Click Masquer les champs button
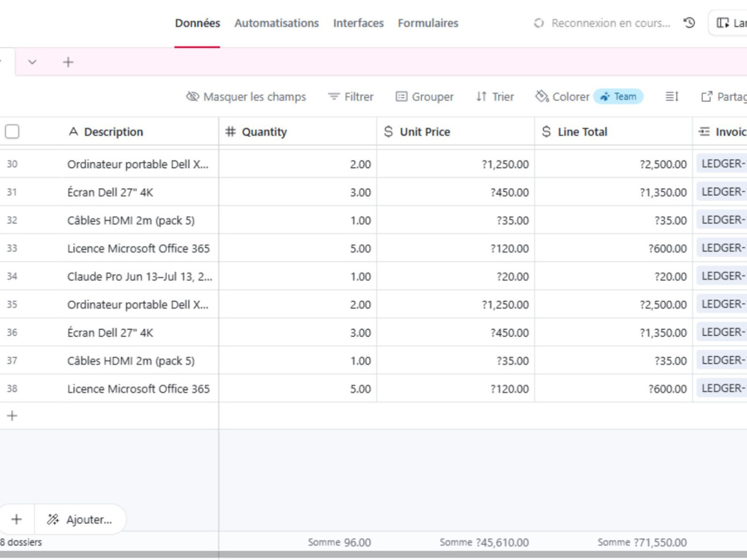Image resolution: width=747 pixels, height=560 pixels. coord(246,96)
